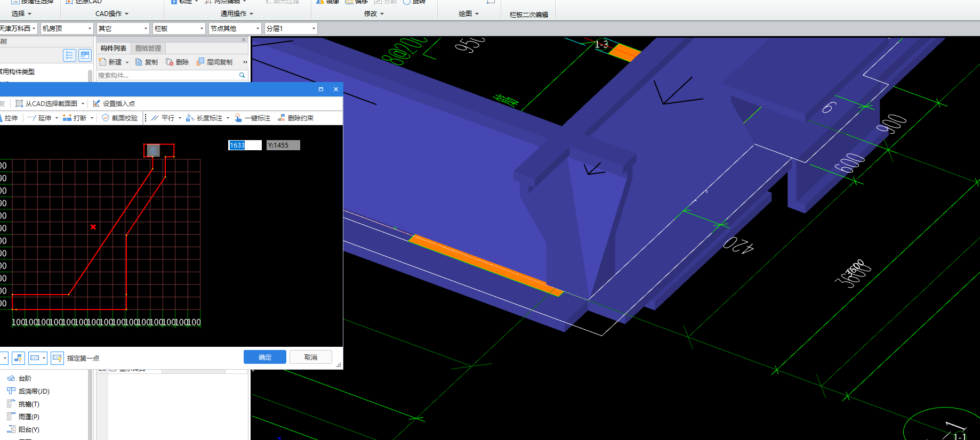Open dropdown arrow beside 打断
Screen dimensions: 980x440
click(x=92, y=118)
